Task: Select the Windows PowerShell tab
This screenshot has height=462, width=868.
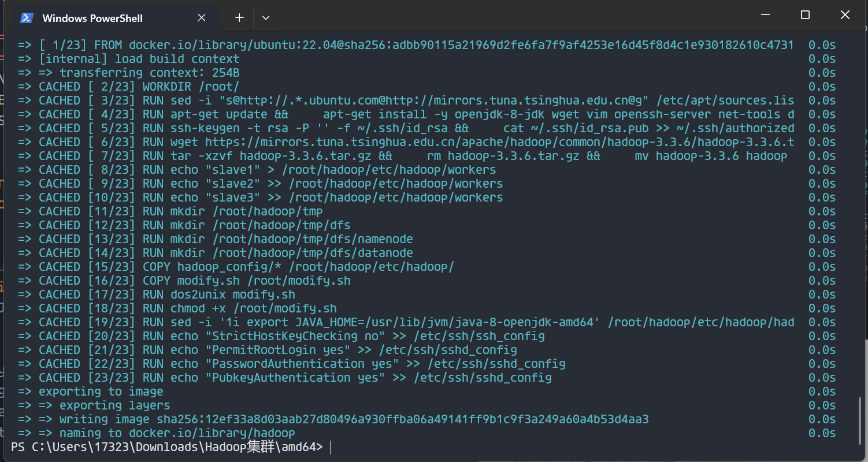Action: (92, 18)
